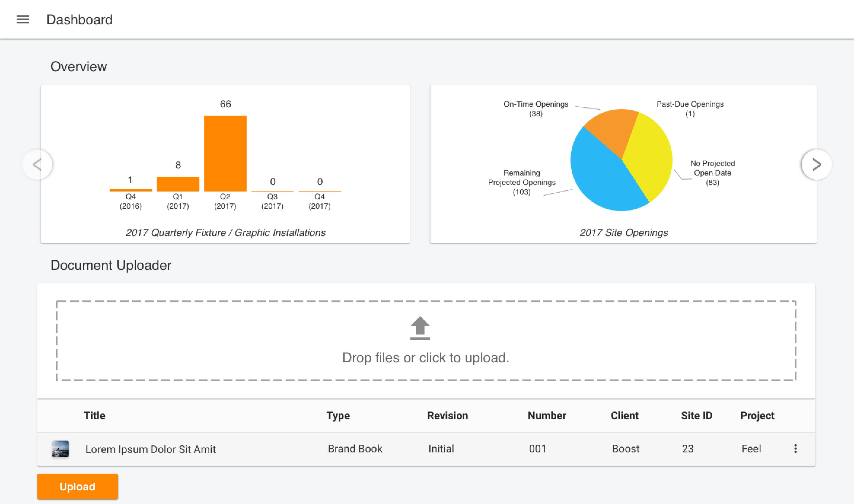
Task: Select the Q2 (2017) bar in chart
Action: pyautogui.click(x=225, y=154)
